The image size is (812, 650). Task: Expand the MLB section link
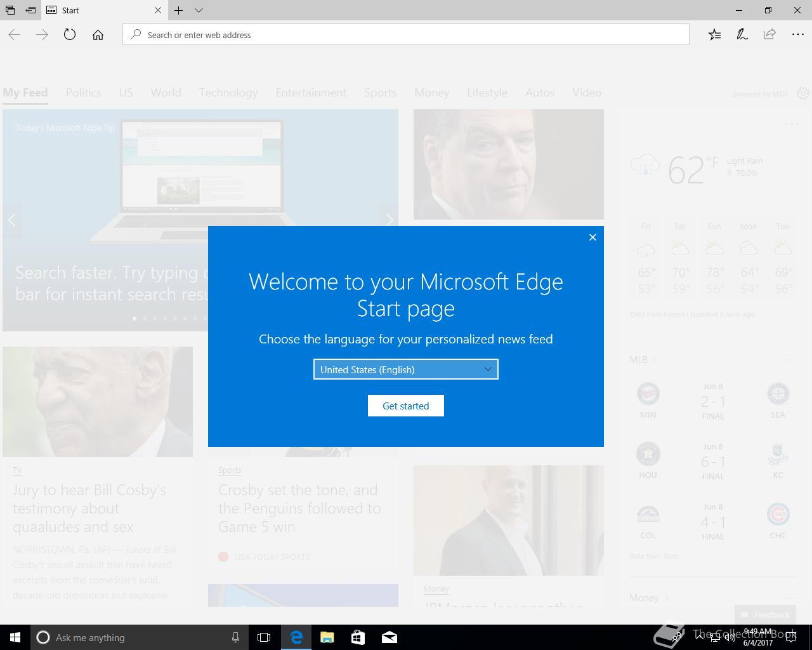coord(643,360)
